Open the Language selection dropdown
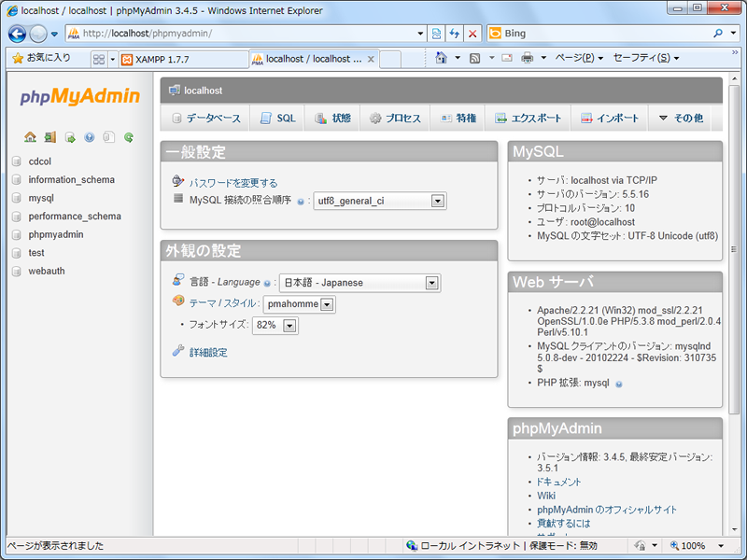This screenshot has height=560, width=747. pos(431,283)
